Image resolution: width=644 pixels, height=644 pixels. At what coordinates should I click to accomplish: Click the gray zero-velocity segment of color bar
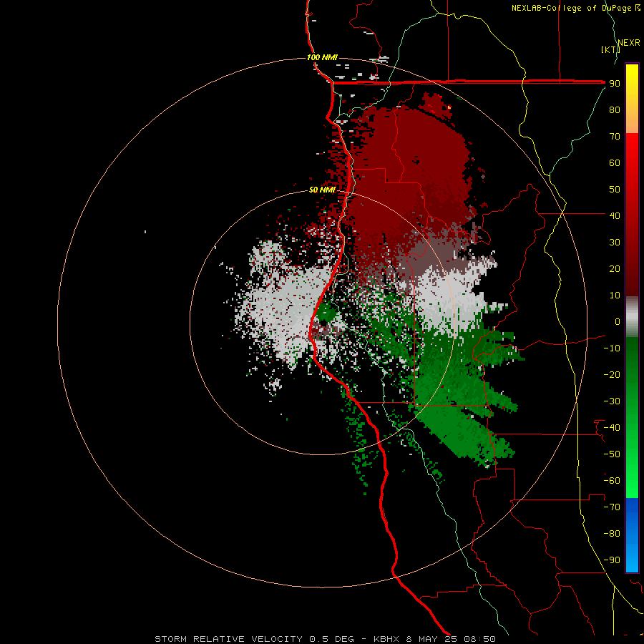[x=632, y=317]
